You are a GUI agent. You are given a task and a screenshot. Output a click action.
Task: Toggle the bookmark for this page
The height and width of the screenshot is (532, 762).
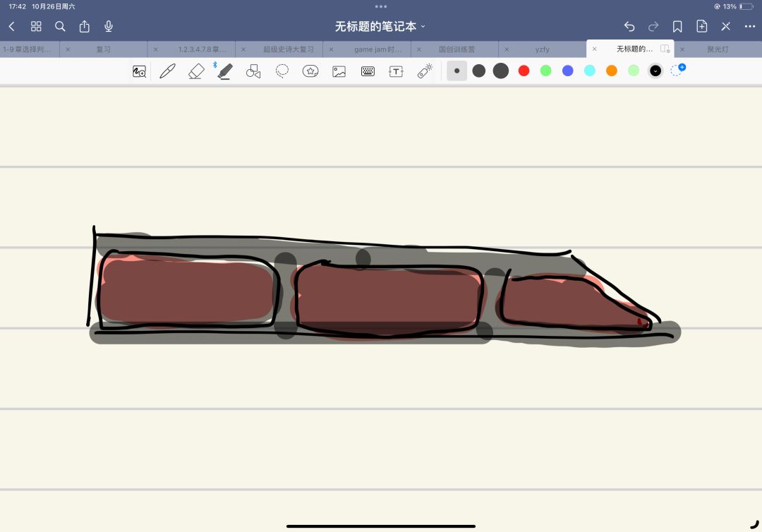click(x=677, y=26)
